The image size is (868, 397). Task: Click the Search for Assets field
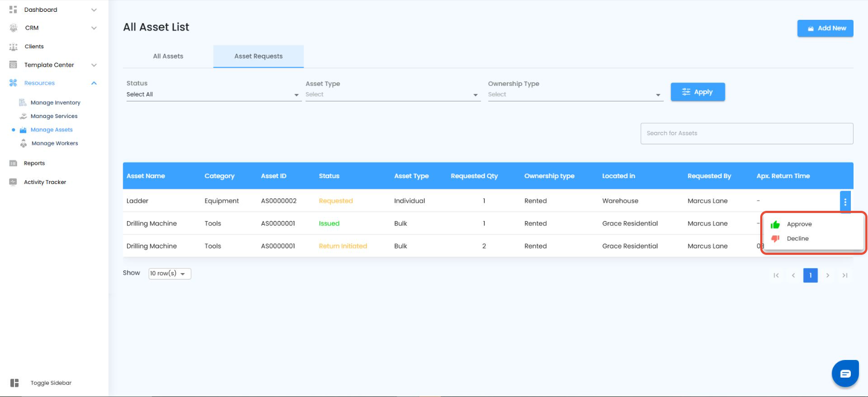tap(746, 134)
